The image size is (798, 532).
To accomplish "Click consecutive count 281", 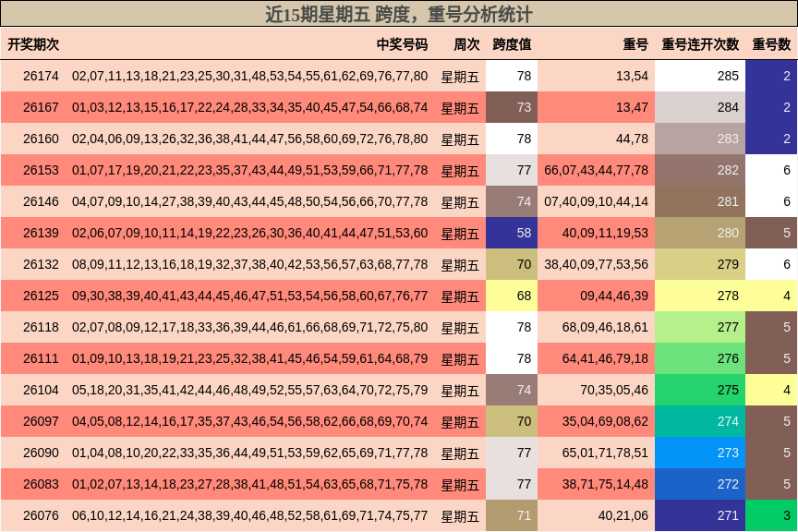I will [x=700, y=201].
